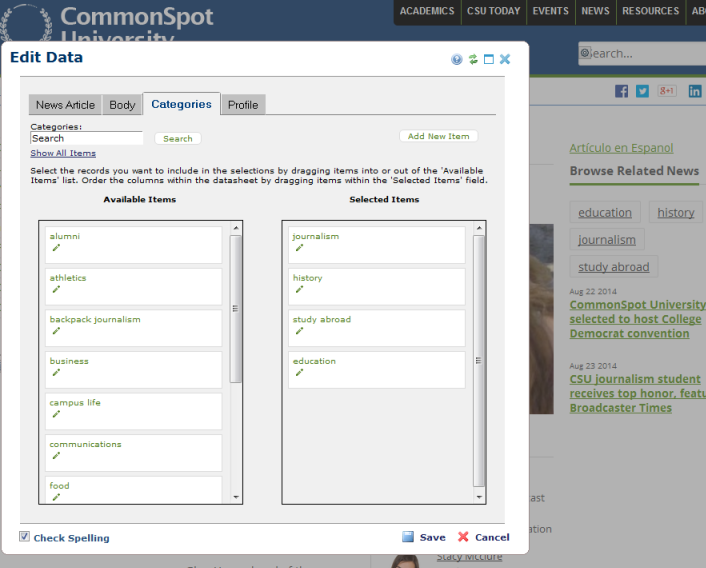Viewport: 706px width, 568px height.
Task: Focus the Categories search input field
Action: 86,138
